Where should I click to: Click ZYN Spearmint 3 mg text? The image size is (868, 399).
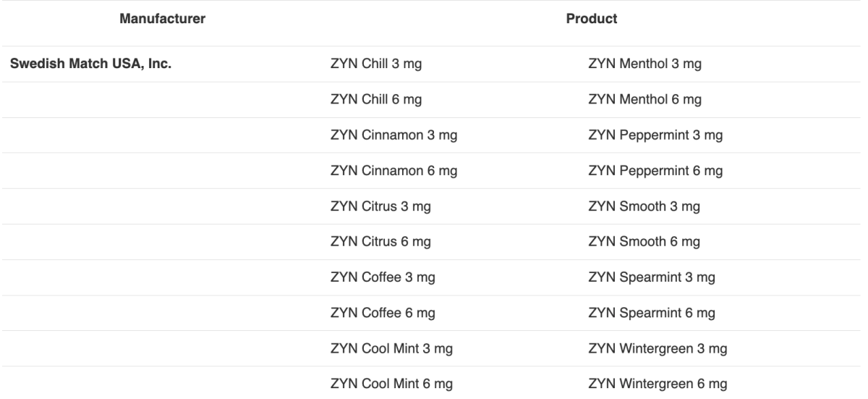click(652, 277)
